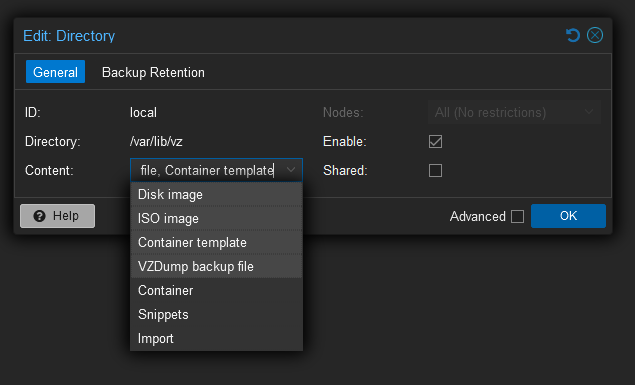Click the ID value 'local'
The height and width of the screenshot is (385, 635).
(x=143, y=112)
